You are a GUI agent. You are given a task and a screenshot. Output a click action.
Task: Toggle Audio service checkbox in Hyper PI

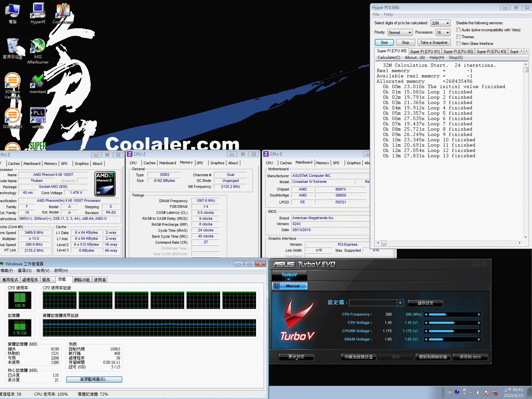click(x=458, y=30)
